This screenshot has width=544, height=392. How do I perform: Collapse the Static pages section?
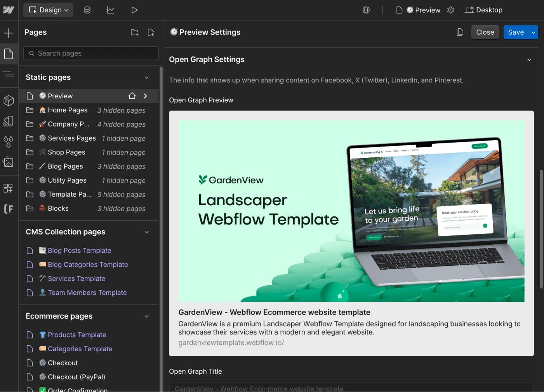pyautogui.click(x=147, y=77)
